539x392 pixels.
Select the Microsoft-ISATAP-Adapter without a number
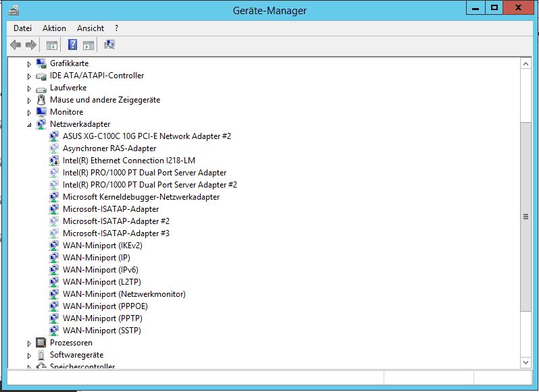point(111,209)
